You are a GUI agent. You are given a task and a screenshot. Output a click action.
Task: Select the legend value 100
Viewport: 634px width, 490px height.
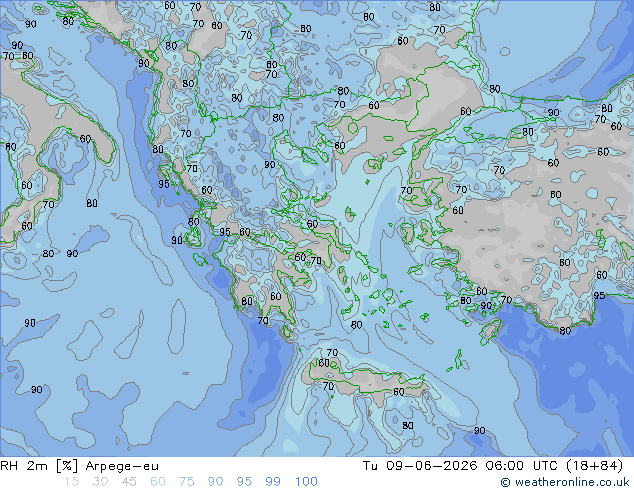(306, 482)
